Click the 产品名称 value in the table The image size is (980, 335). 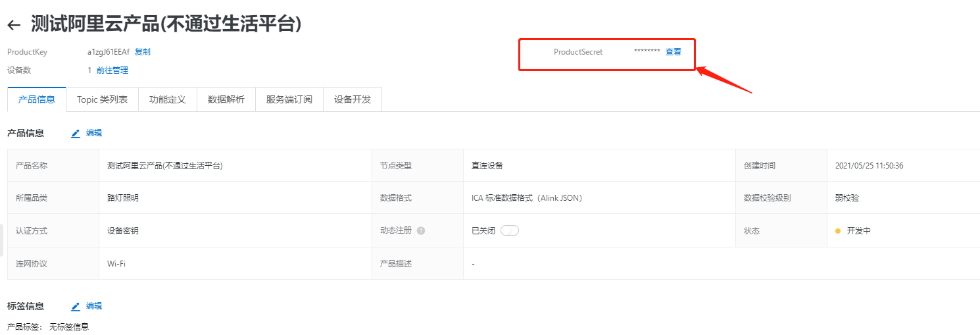(165, 166)
